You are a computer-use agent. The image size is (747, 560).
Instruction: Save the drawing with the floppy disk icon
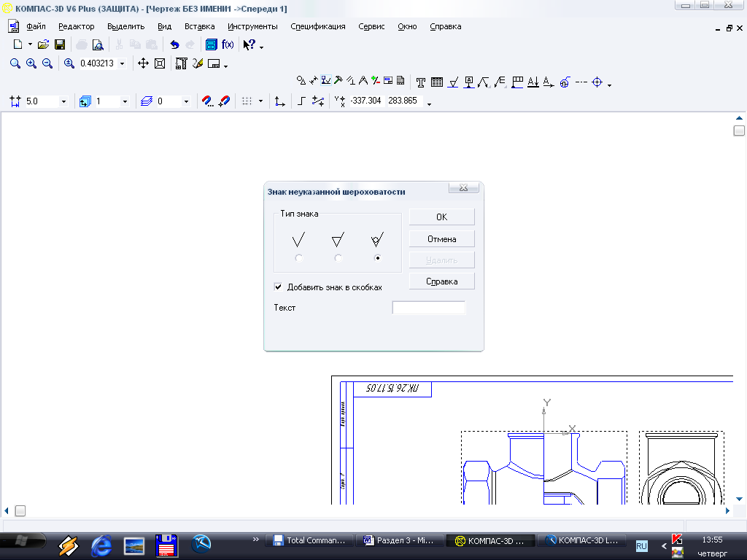pyautogui.click(x=60, y=44)
